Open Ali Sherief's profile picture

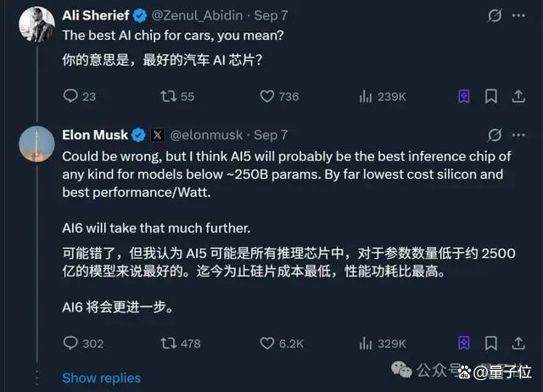tap(36, 25)
